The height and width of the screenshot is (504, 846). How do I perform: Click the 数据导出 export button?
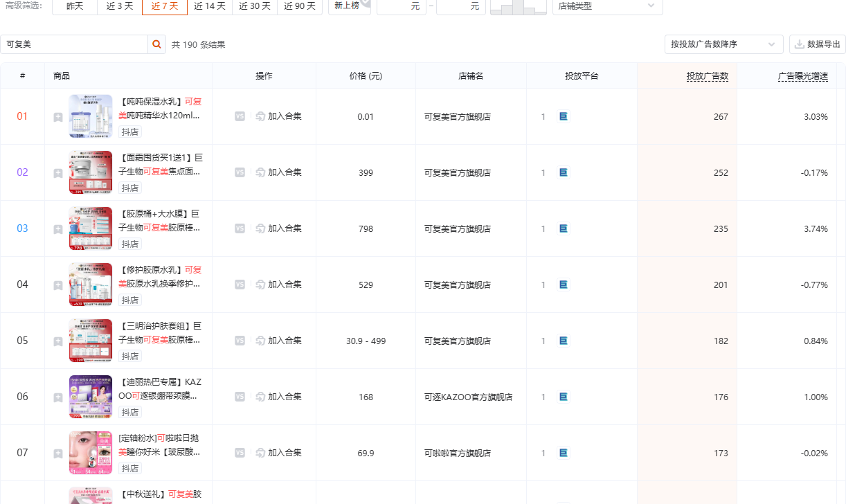pos(818,44)
